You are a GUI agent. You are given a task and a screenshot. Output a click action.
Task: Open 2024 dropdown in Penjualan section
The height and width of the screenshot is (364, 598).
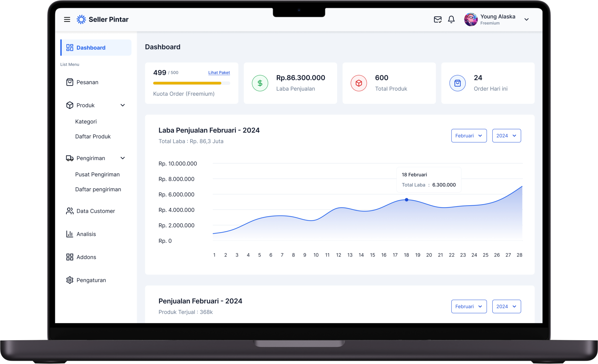pyautogui.click(x=507, y=306)
